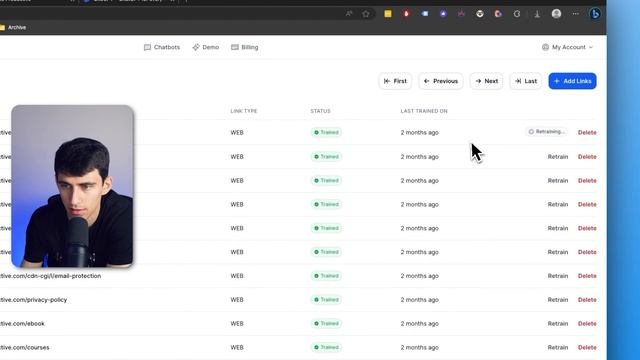
Task: Go to the Chatbots tab
Action: [162, 47]
